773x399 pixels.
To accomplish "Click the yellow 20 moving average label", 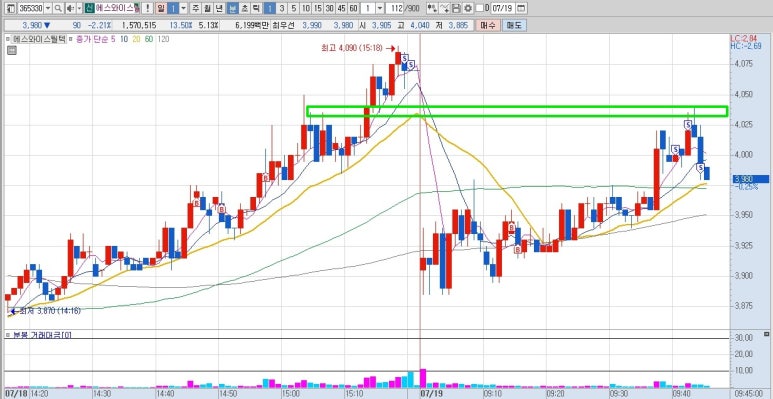I will pos(136,39).
